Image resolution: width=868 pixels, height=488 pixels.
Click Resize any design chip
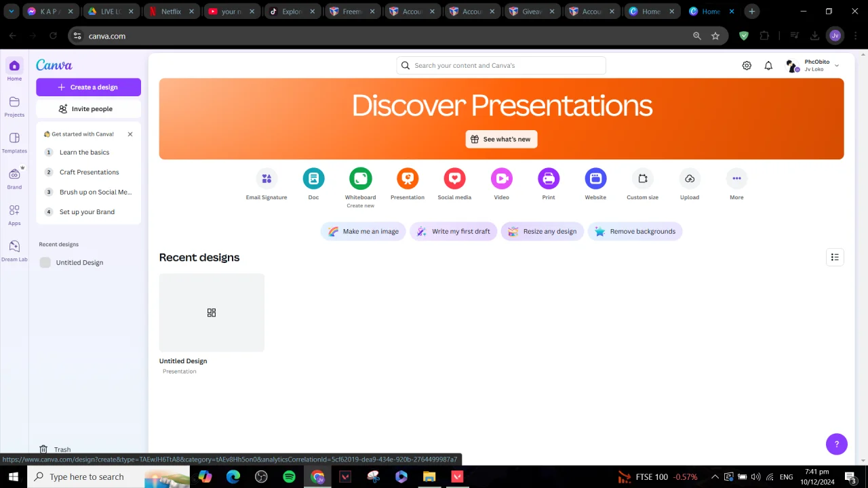click(x=542, y=231)
